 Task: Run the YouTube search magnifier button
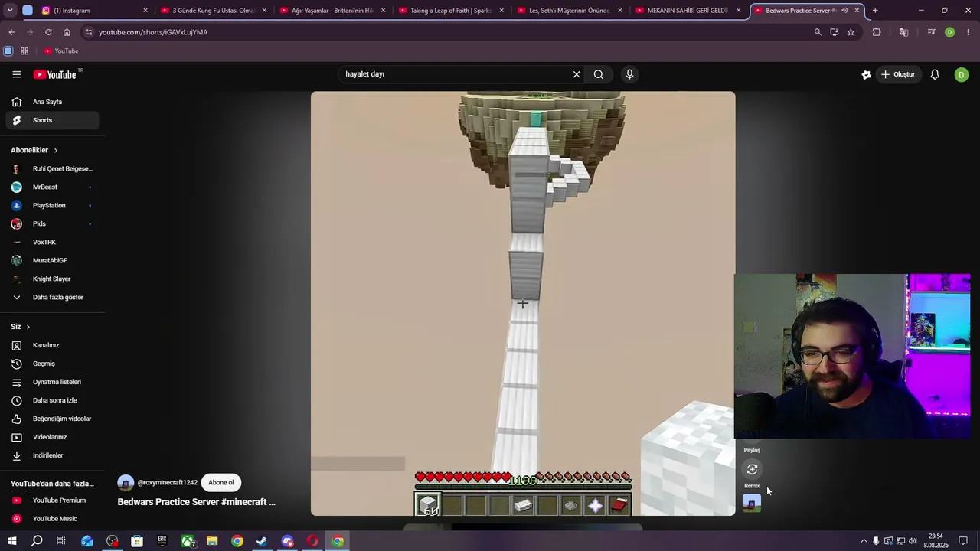point(599,74)
